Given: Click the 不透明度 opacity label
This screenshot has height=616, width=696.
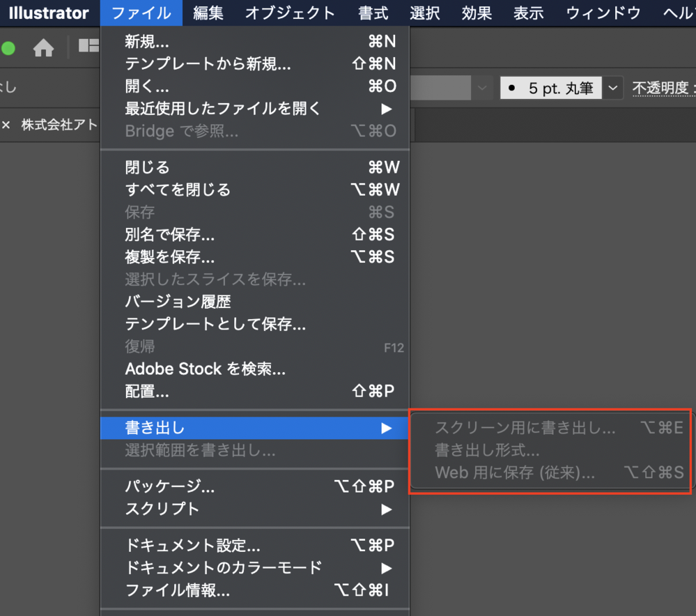Looking at the screenshot, I should [x=660, y=88].
